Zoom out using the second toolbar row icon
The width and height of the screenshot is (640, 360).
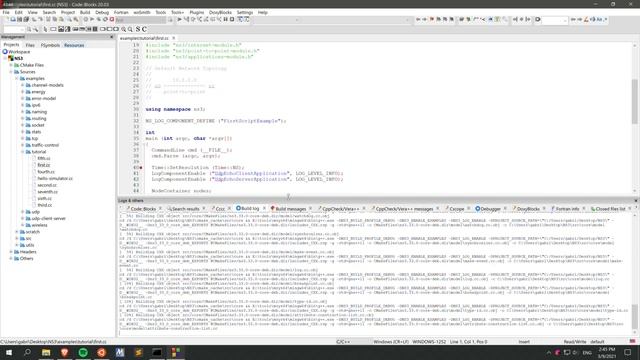(130, 29)
